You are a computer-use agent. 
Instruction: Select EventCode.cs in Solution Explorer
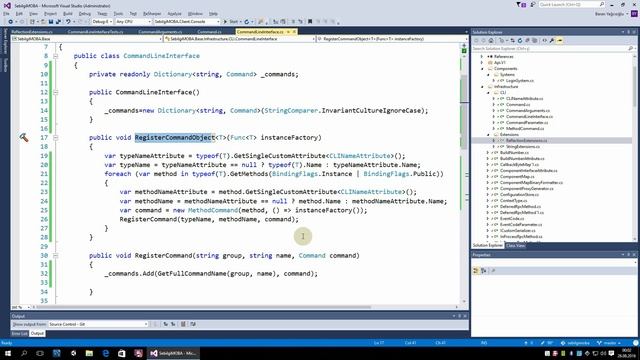click(512, 219)
